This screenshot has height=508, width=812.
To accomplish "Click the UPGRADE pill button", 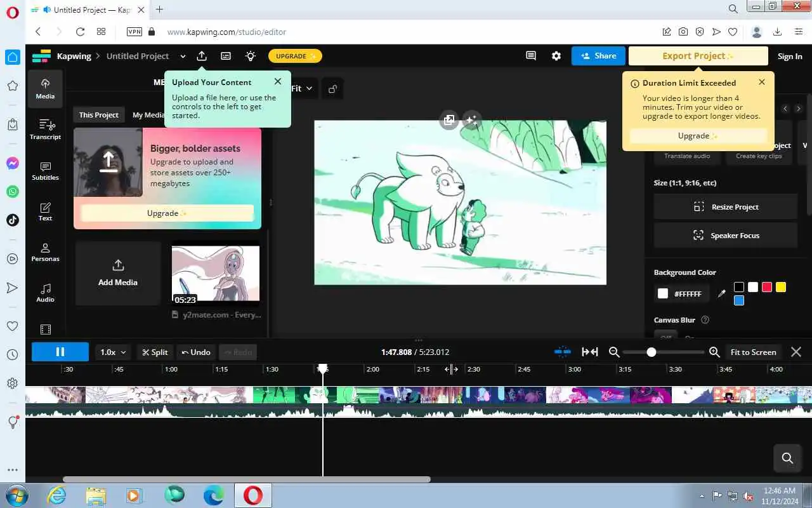I will [x=295, y=56].
